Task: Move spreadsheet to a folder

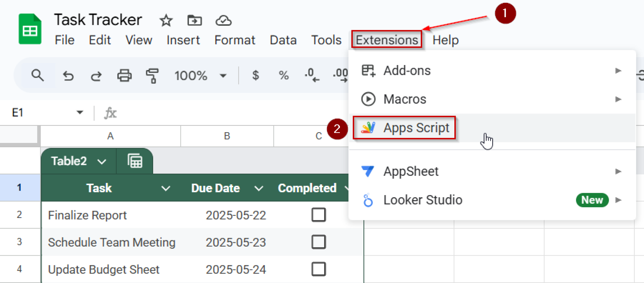Action: click(194, 20)
